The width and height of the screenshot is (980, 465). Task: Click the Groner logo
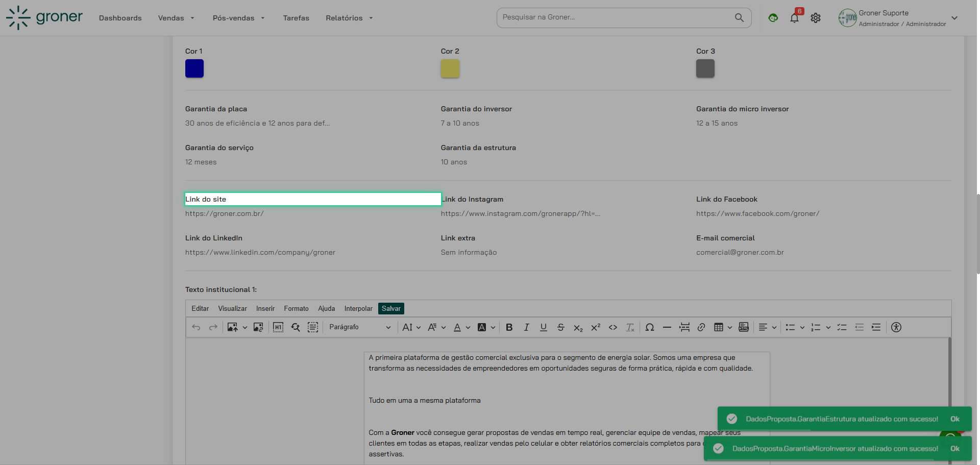pyautogui.click(x=44, y=18)
